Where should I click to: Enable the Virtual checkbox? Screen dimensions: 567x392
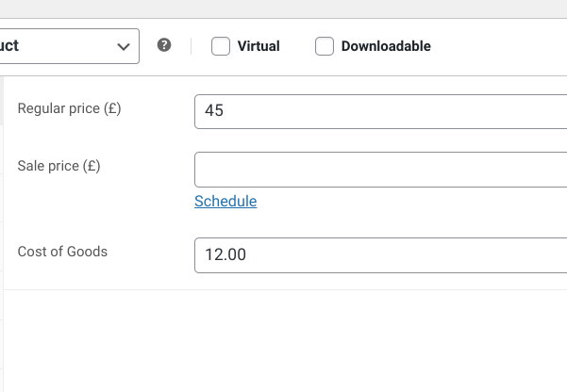(221, 46)
